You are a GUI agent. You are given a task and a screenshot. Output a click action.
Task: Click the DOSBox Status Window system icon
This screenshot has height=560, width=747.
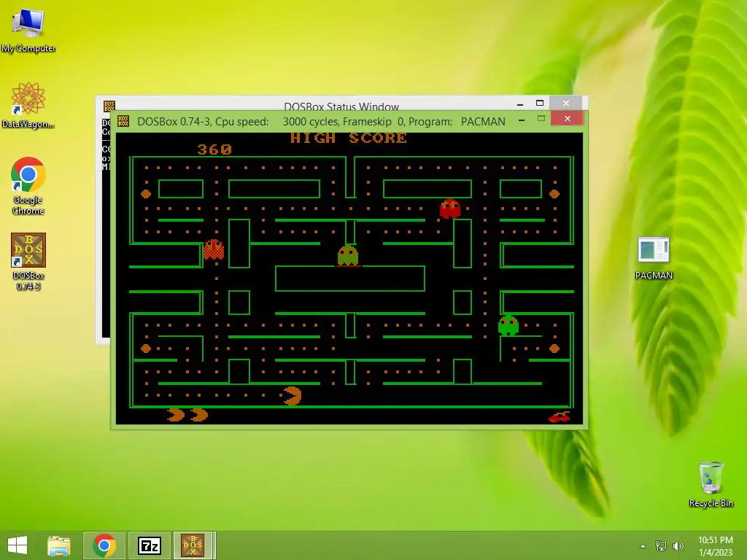(x=109, y=106)
